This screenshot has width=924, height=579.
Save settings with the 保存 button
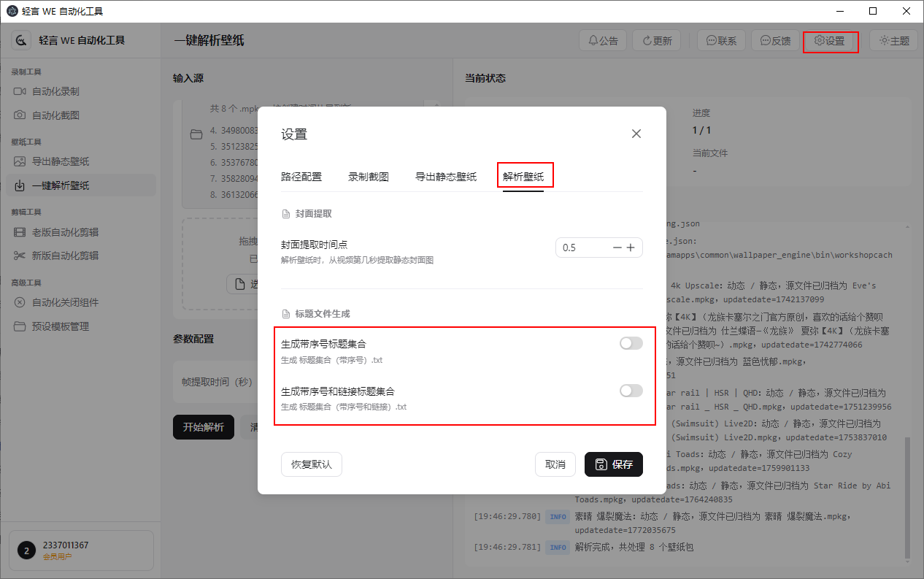click(613, 464)
